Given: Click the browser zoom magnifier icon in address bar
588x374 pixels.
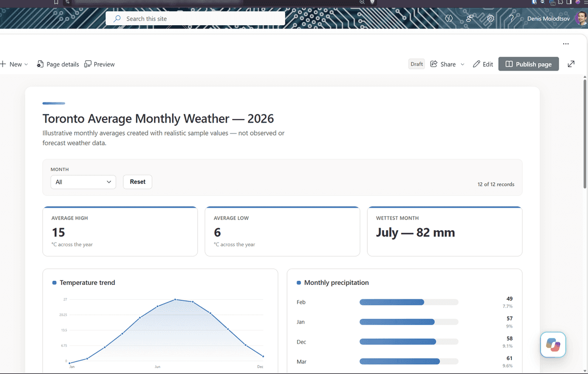Looking at the screenshot, I should [362, 2].
